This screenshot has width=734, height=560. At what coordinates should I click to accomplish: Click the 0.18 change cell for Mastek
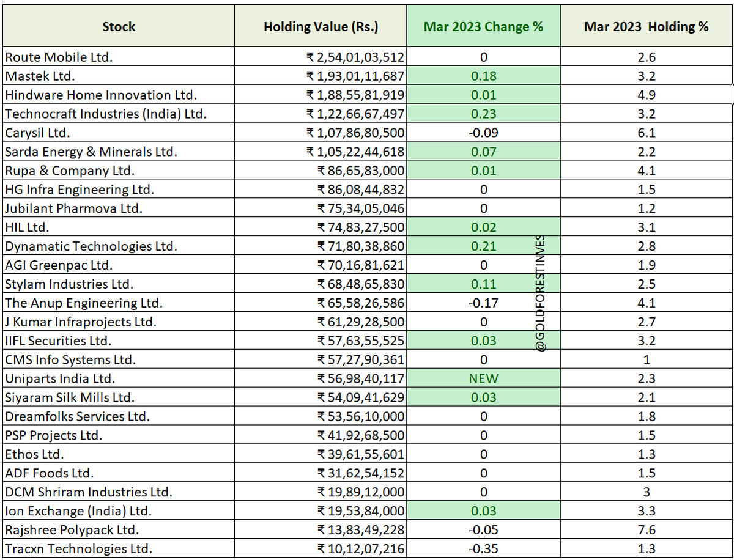pyautogui.click(x=483, y=76)
